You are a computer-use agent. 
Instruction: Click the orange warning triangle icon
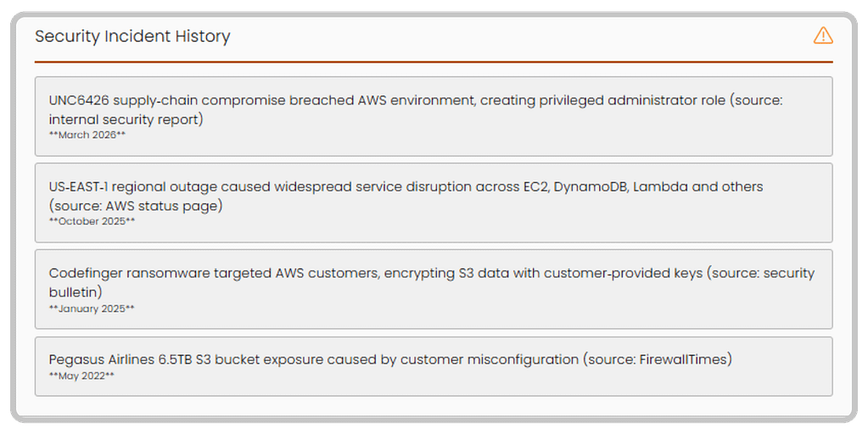click(822, 36)
